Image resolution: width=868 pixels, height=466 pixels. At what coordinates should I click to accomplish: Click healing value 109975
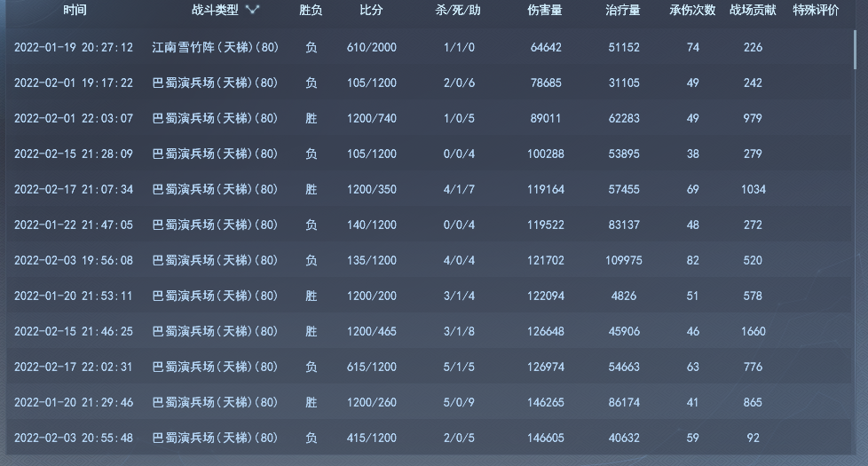coord(624,260)
